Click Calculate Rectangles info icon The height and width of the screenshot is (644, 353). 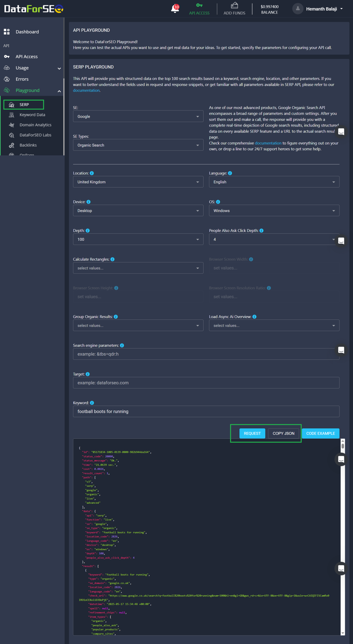(113, 259)
